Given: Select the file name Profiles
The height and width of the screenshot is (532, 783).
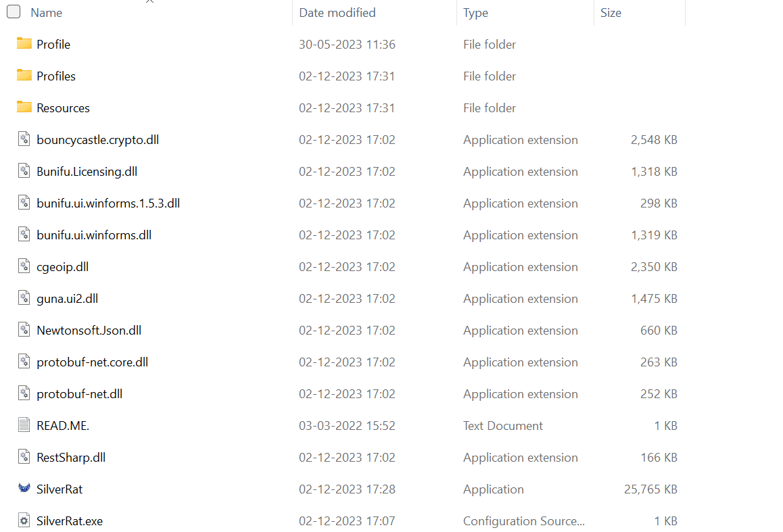Looking at the screenshot, I should [x=56, y=76].
